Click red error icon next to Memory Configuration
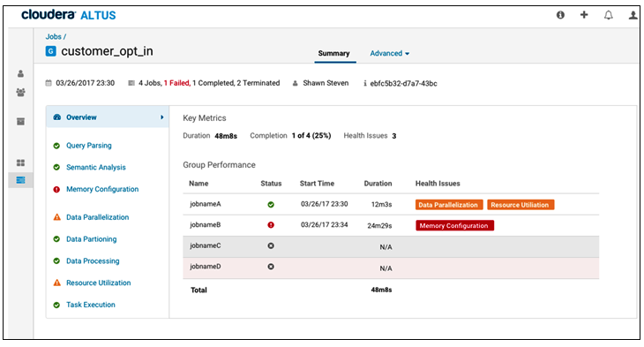This screenshot has height=347, width=644. coord(56,190)
